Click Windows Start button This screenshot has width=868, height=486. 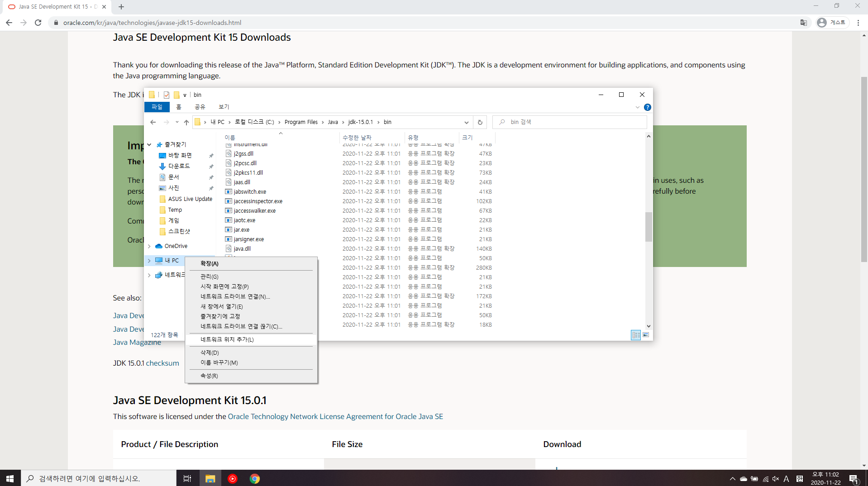10,478
